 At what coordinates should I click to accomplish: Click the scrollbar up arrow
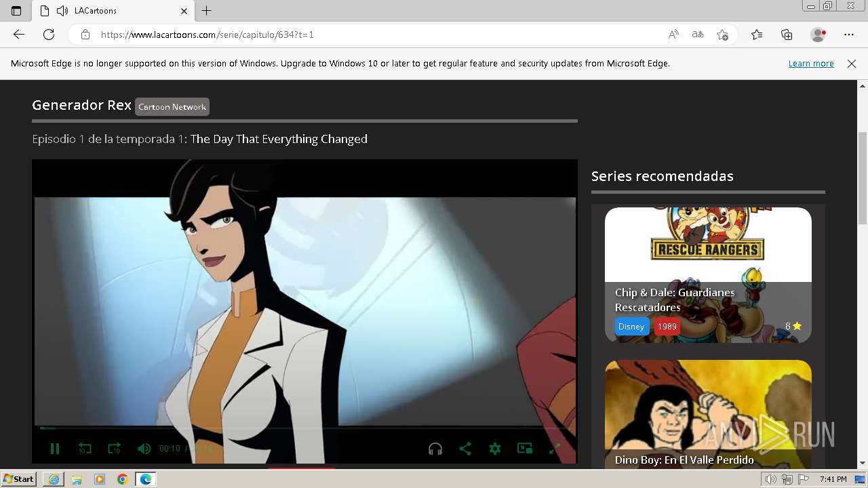pyautogui.click(x=863, y=85)
